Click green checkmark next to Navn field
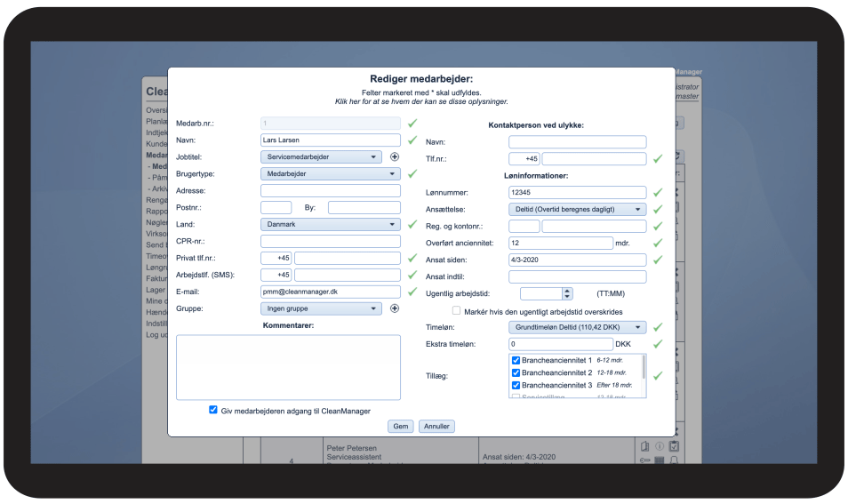 [x=412, y=140]
